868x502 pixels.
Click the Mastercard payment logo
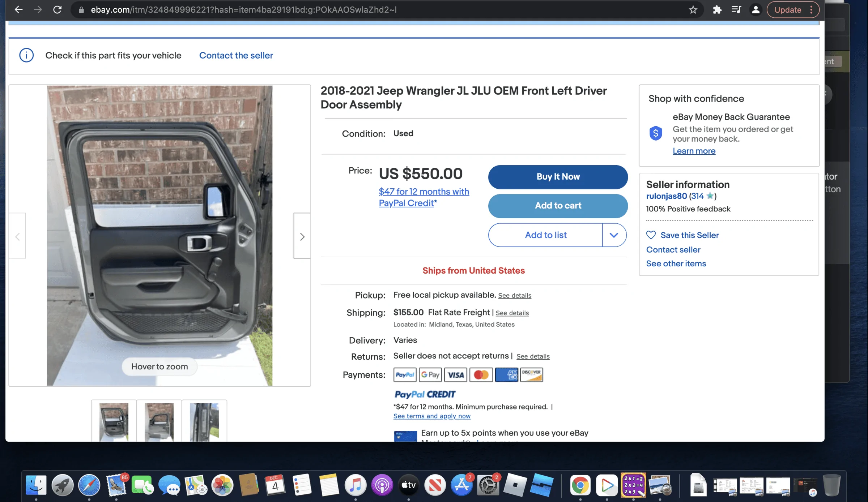click(481, 375)
